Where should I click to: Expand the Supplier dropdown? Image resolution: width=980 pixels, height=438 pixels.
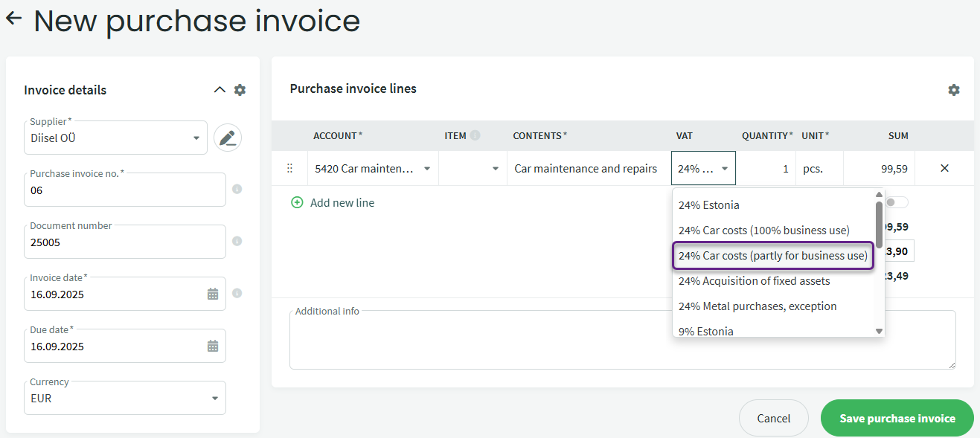[x=196, y=138]
